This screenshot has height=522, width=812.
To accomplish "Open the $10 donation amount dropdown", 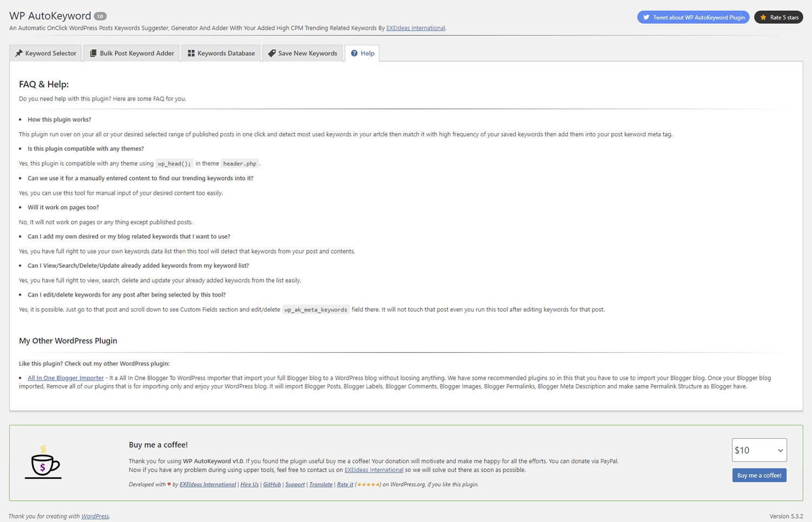I will coord(759,450).
